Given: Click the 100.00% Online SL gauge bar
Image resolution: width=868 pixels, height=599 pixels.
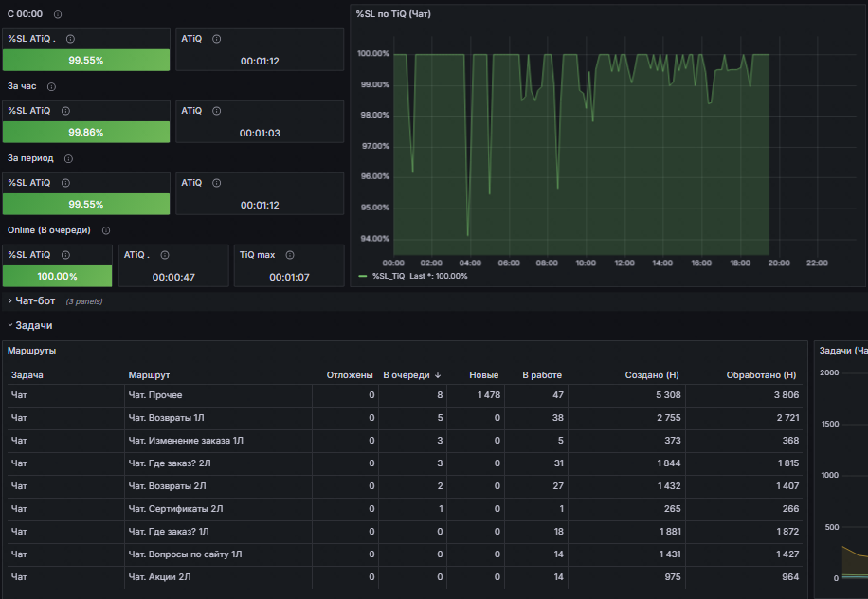Looking at the screenshot, I should pyautogui.click(x=57, y=276).
